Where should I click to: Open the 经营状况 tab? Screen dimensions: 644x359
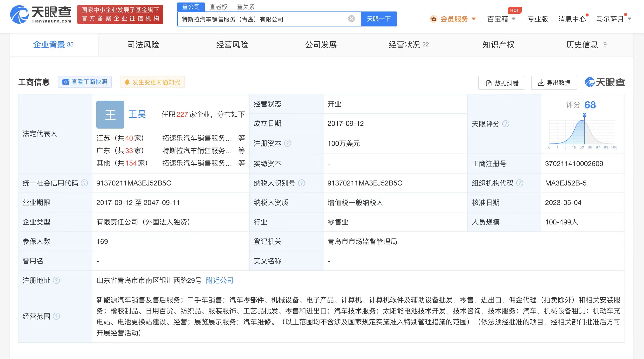409,45
